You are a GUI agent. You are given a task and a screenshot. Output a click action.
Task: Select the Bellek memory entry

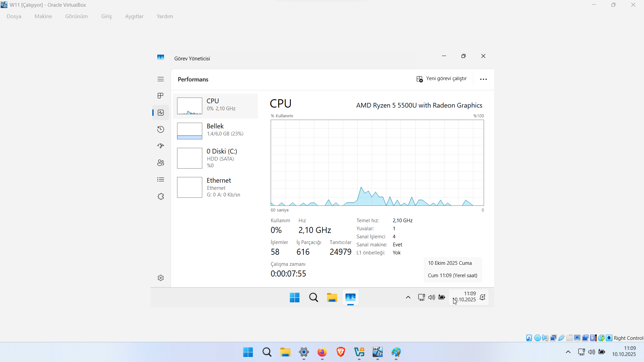pos(215,131)
